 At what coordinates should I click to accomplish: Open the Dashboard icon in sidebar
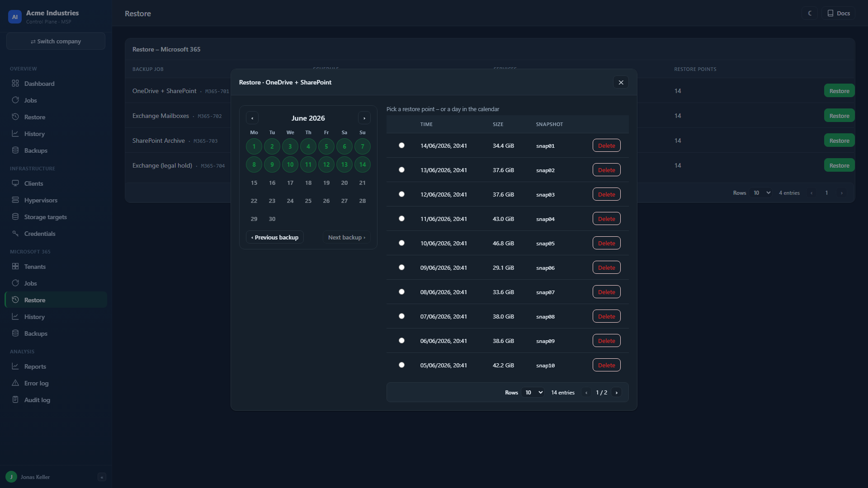pos(15,84)
